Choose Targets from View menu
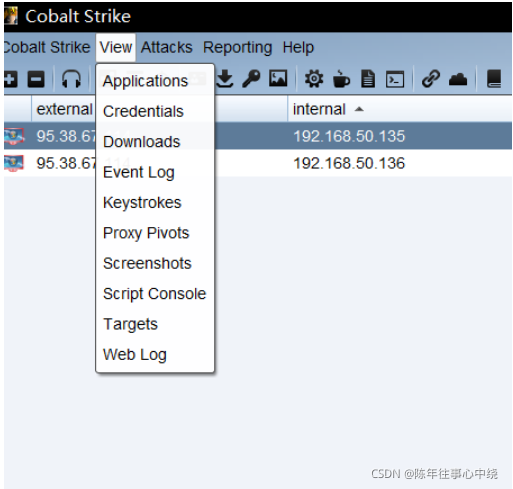Screen dimensions: 513x489 point(155,324)
